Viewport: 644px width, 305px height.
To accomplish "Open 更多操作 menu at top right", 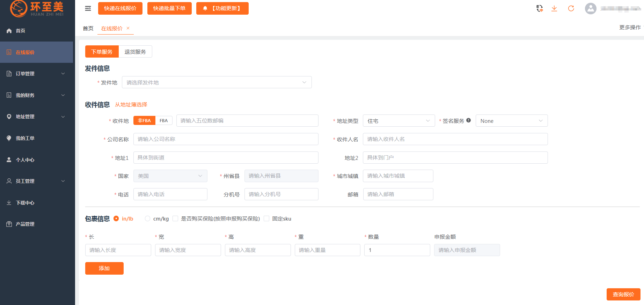I will [x=630, y=27].
